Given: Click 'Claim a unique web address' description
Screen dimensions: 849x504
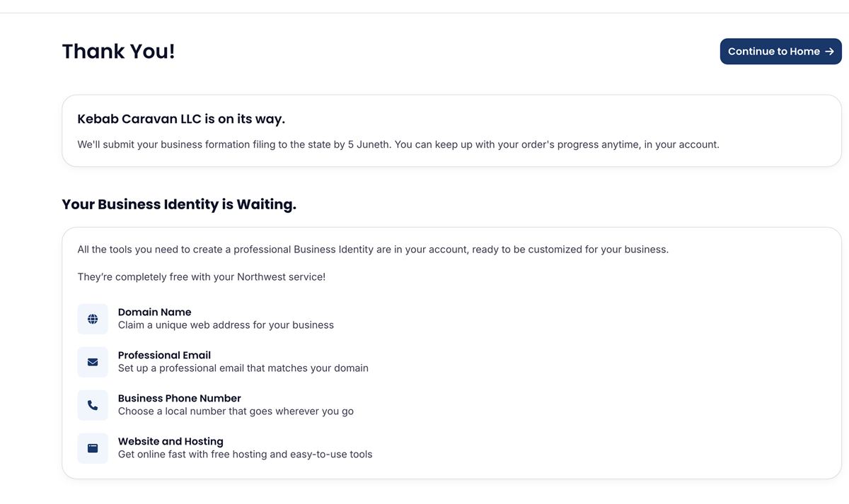Looking at the screenshot, I should pos(226,325).
